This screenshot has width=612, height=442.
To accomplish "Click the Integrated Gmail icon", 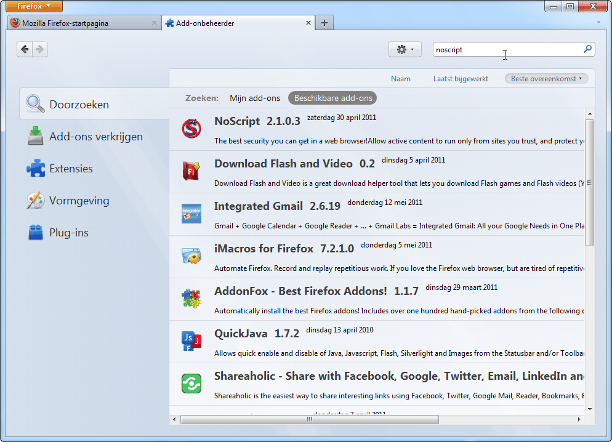I will point(191,214).
